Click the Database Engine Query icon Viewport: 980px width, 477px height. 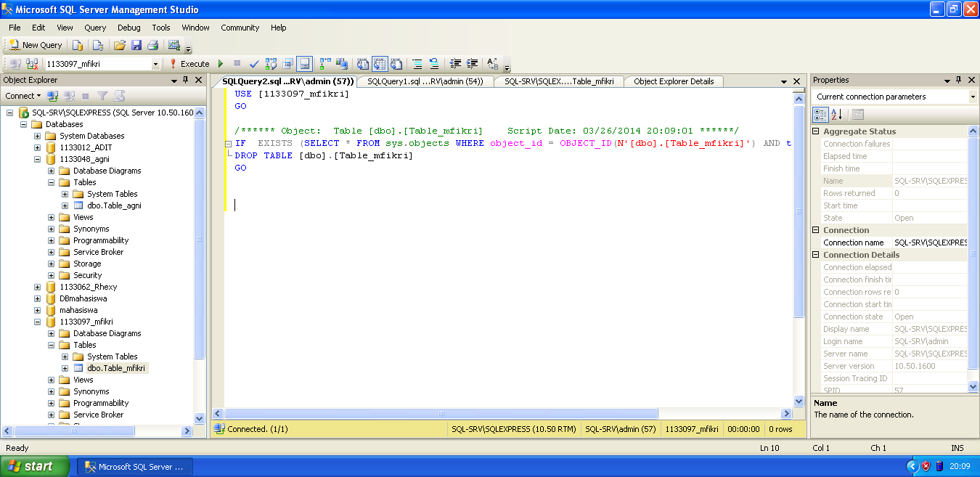point(78,45)
